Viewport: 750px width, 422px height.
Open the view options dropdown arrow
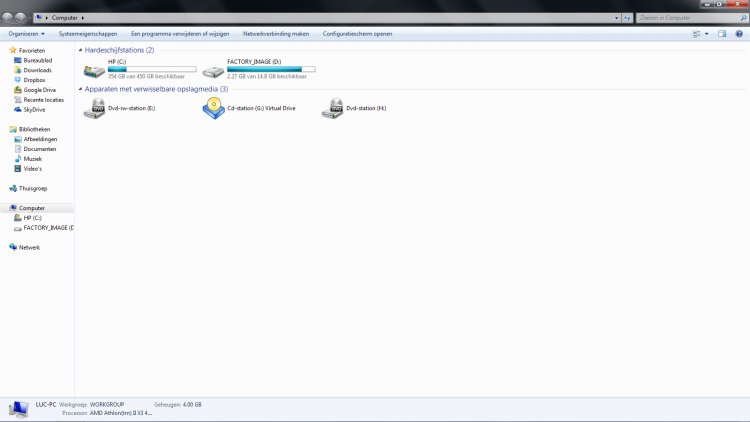coord(707,34)
